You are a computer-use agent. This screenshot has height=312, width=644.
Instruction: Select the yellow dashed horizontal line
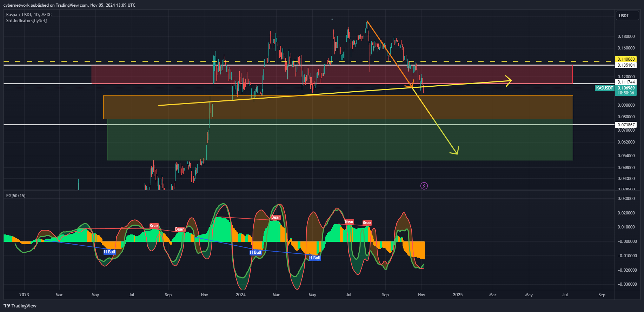309,61
